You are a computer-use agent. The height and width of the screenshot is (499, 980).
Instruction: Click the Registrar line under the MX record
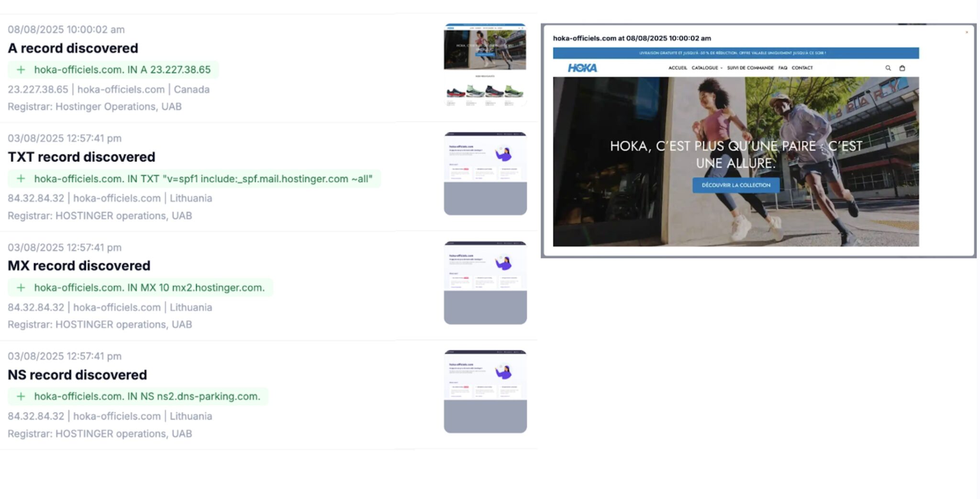100,324
